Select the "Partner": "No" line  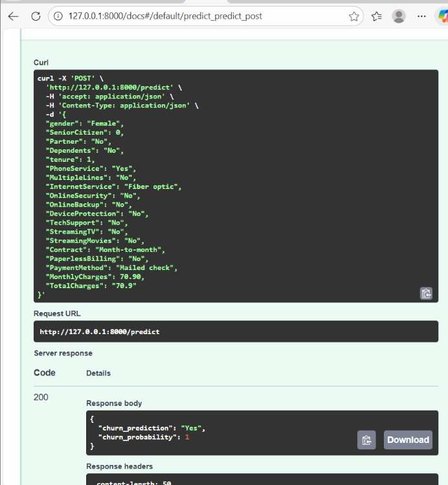(78, 141)
